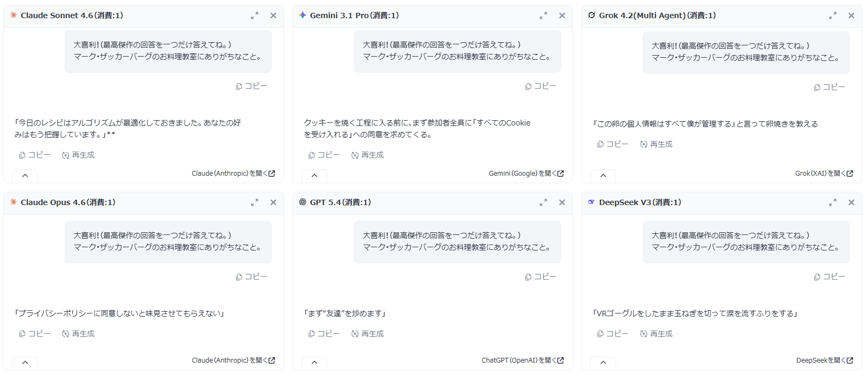Maximize the DeepSeek V3 panel

[x=832, y=203]
